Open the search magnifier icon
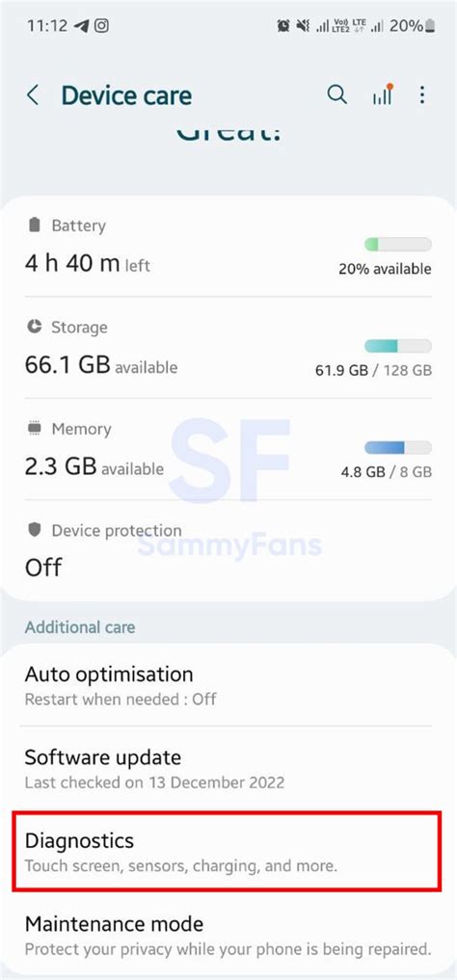The height and width of the screenshot is (980, 457). [337, 95]
